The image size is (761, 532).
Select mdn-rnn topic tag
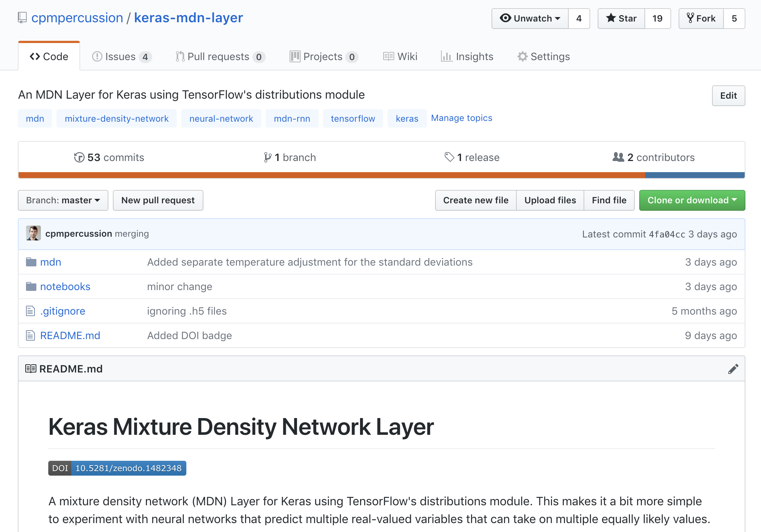click(292, 119)
